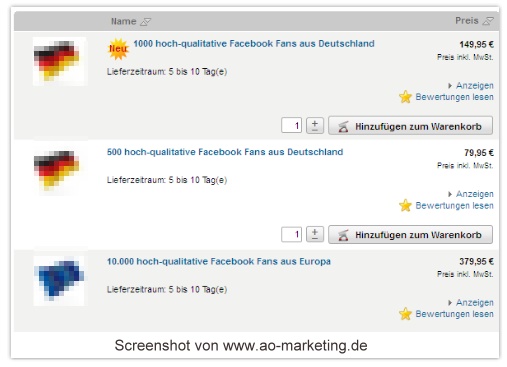This screenshot has height=367, width=507.
Task: Click cart icon on second Warenkorb button
Action: coord(343,235)
